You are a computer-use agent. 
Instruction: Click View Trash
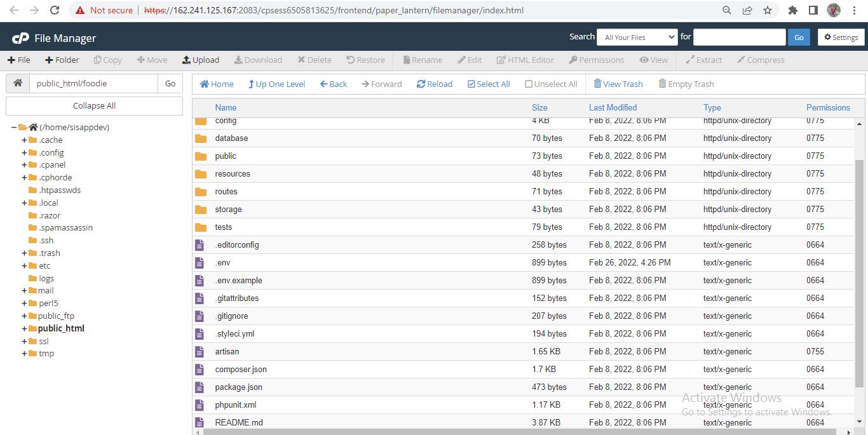(x=618, y=84)
